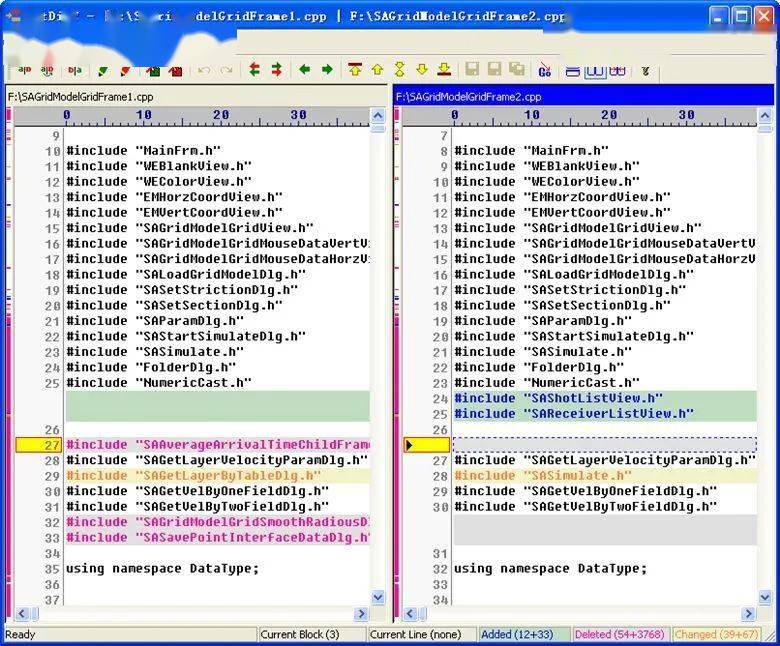Screen dimensions: 780x646
Task: Click the yellow up-down current difference icon
Action: pos(399,70)
